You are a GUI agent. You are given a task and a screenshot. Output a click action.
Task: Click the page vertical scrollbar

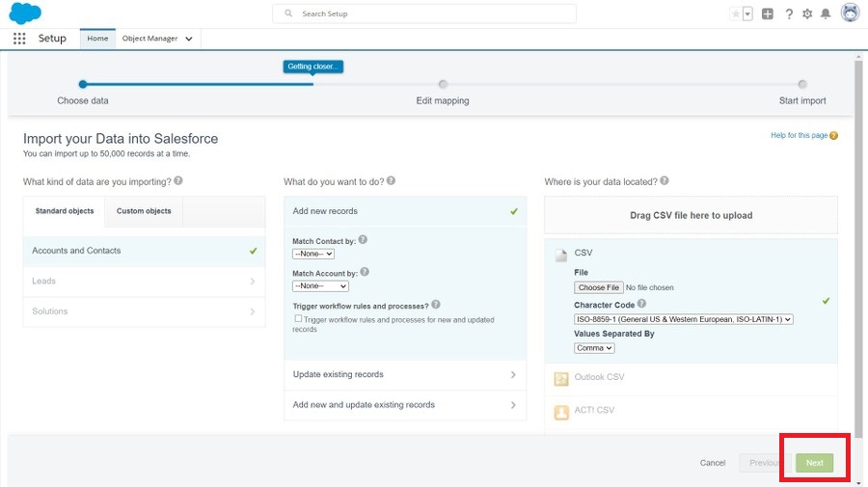tap(858, 249)
